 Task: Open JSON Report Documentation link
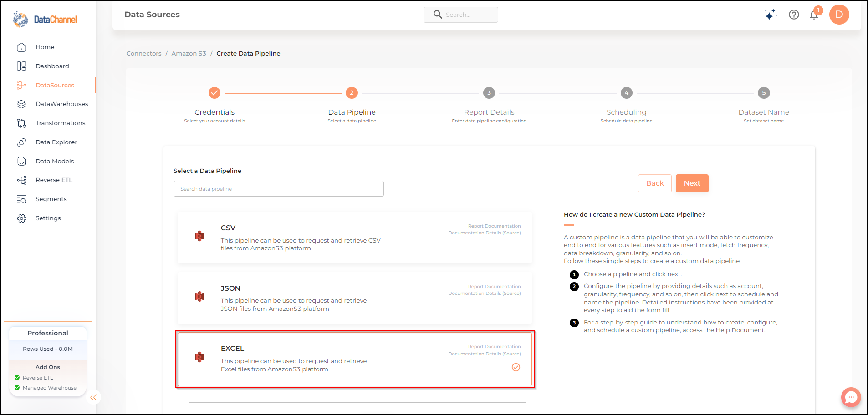[494, 287]
